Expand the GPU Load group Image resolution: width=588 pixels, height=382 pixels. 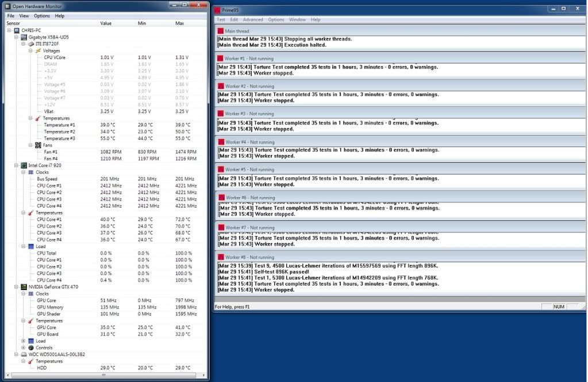point(24,341)
